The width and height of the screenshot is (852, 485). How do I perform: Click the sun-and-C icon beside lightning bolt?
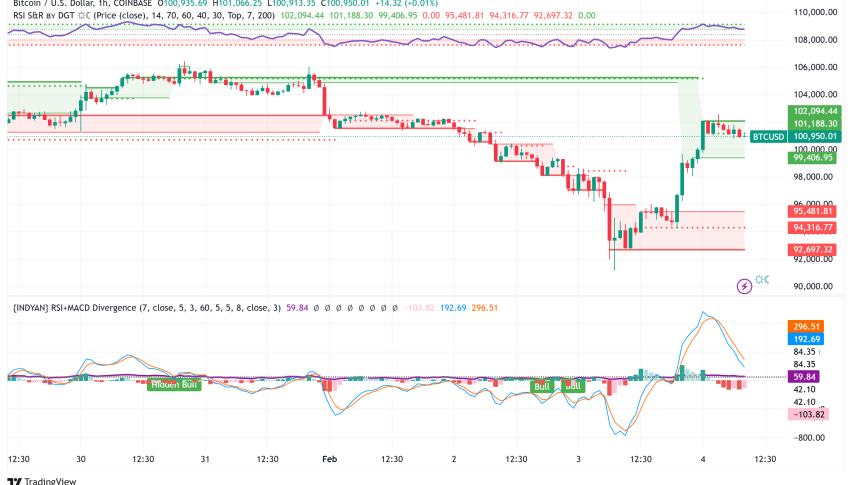coord(762,279)
